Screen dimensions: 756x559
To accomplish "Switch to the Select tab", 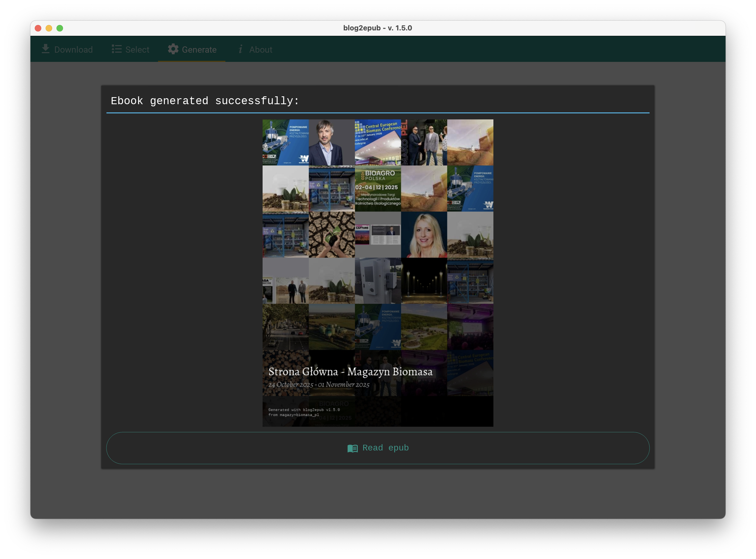I will click(x=130, y=49).
